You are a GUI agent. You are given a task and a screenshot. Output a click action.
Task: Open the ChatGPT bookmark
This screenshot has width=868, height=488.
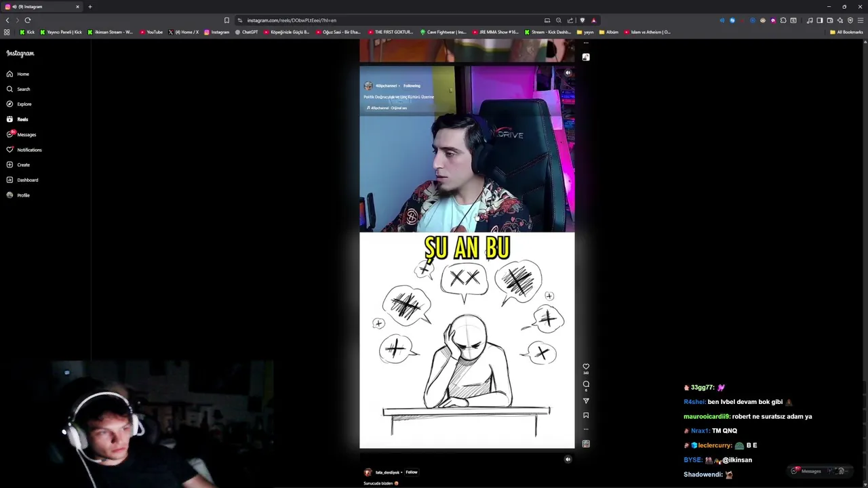247,32
